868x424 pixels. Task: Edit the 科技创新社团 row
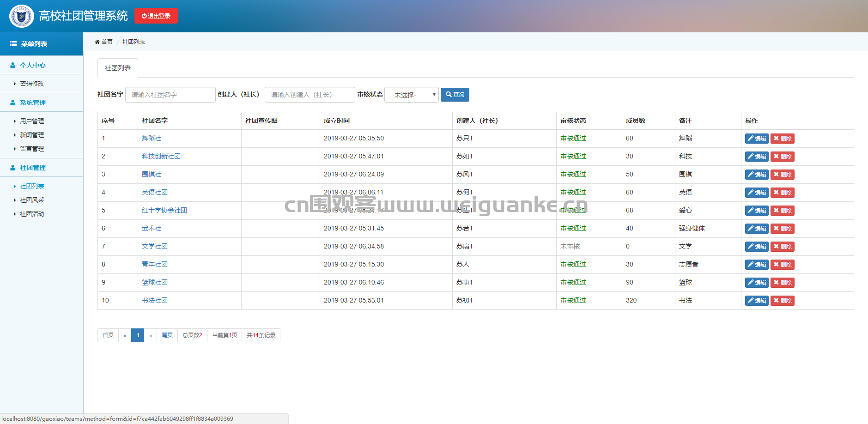click(x=757, y=157)
